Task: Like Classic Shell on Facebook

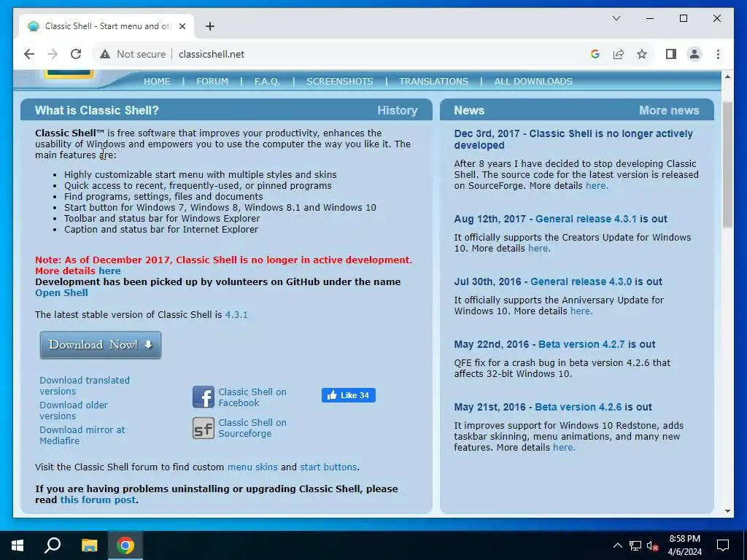Action: pos(348,395)
